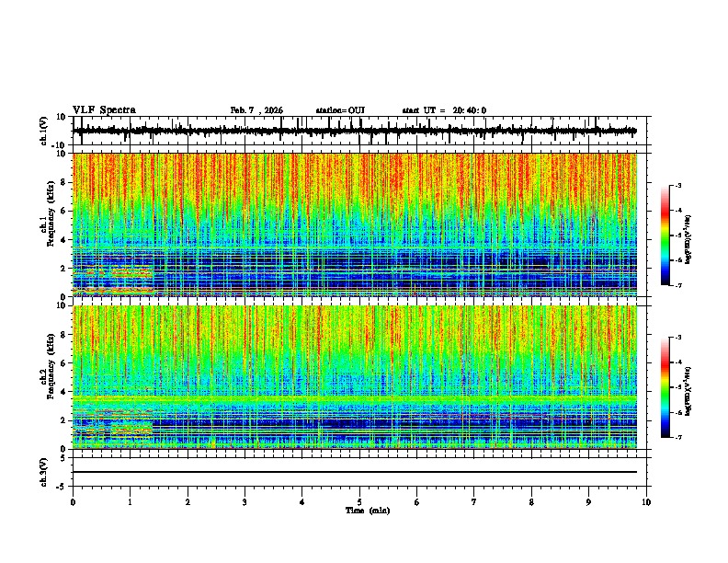The image size is (728, 563).
Task: Click the ch.2 PSD color scale bar
Action: pyautogui.click(x=665, y=387)
